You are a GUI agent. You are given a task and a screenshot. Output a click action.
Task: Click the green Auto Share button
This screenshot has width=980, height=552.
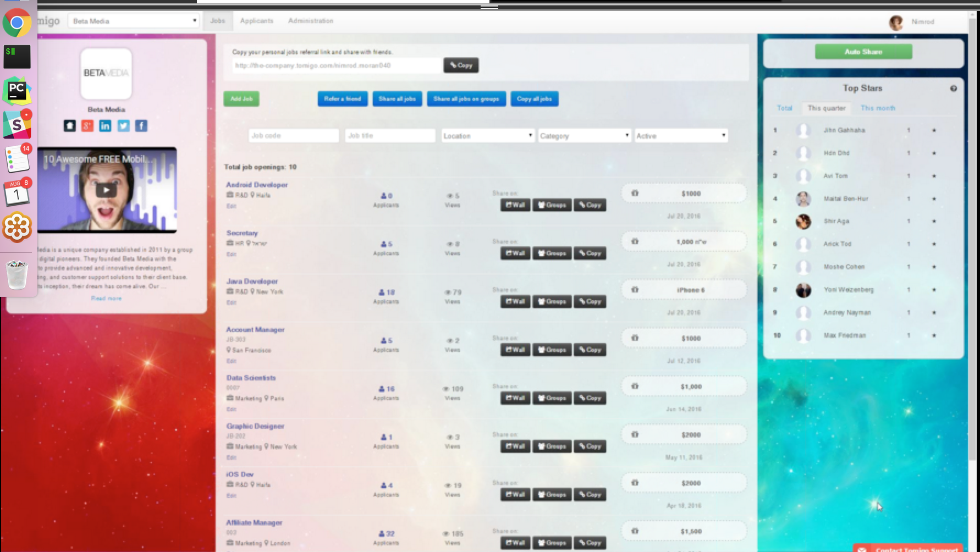tap(863, 52)
